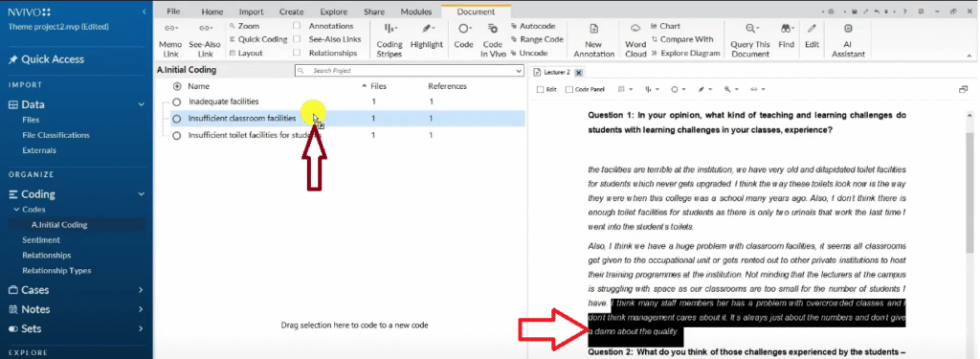Expand the Data section in sidebar

tap(142, 104)
